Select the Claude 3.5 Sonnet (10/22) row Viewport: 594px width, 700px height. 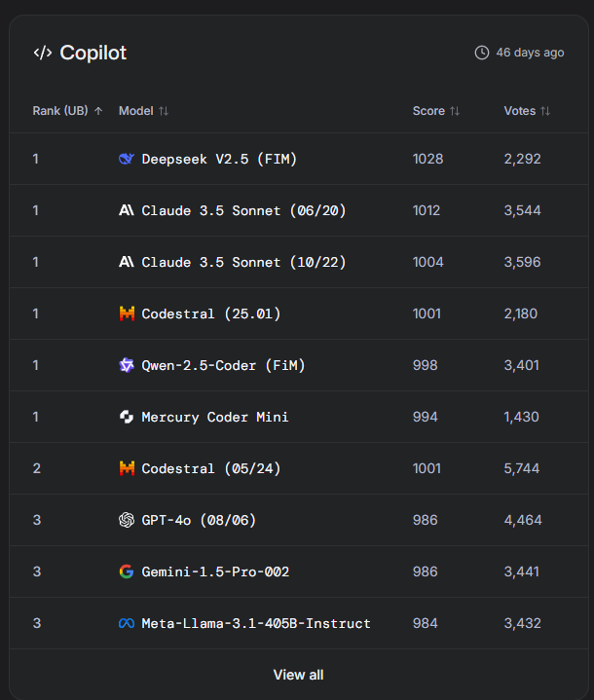[x=298, y=262]
